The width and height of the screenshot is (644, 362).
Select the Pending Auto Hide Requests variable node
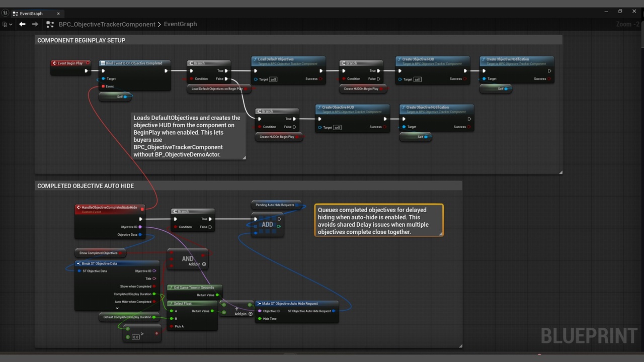pos(276,205)
